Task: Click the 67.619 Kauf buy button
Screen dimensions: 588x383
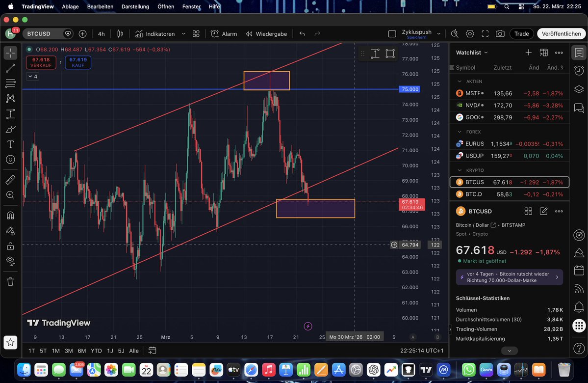Action: 78,62
